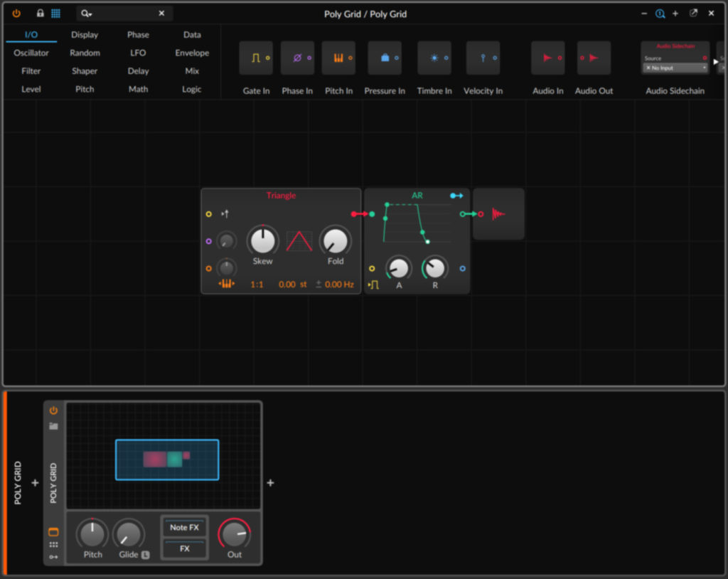Screen dimensions: 728x579
Task: Open the search filter dropdown arrow
Action: [92, 13]
